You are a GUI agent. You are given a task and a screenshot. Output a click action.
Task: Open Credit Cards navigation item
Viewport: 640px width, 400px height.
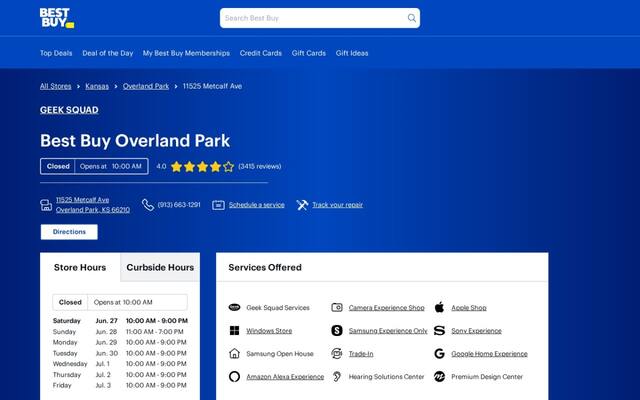[x=261, y=53]
